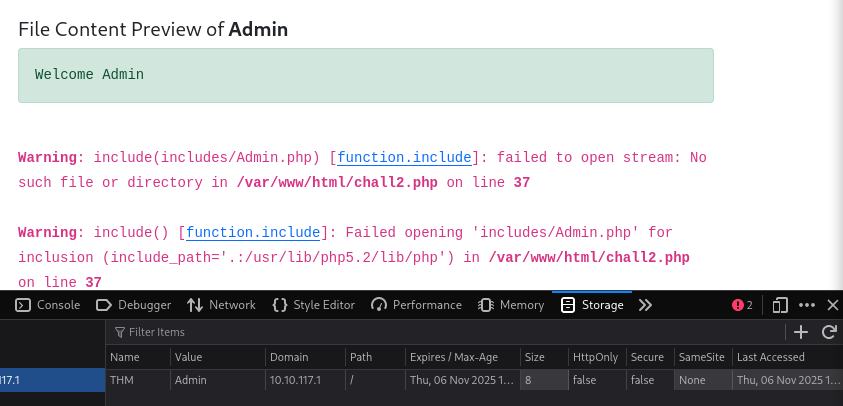843x406 pixels.
Task: Sort by SameSite column header
Action: tap(703, 357)
